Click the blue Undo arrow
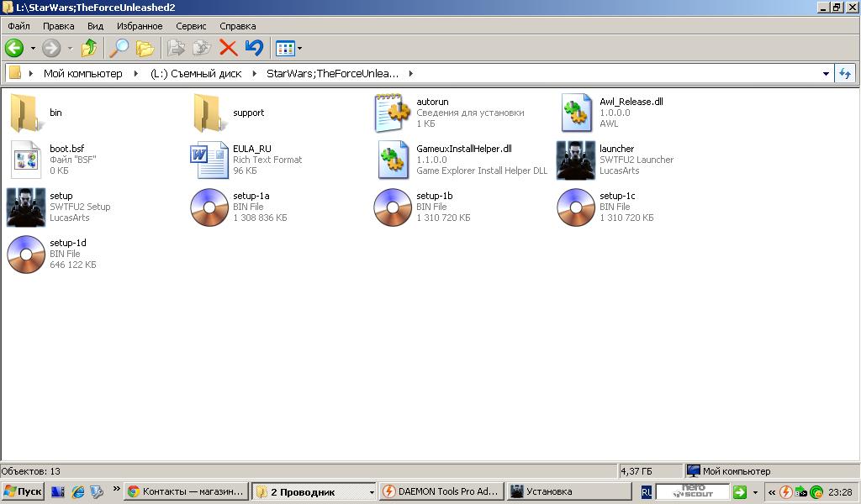 [254, 49]
